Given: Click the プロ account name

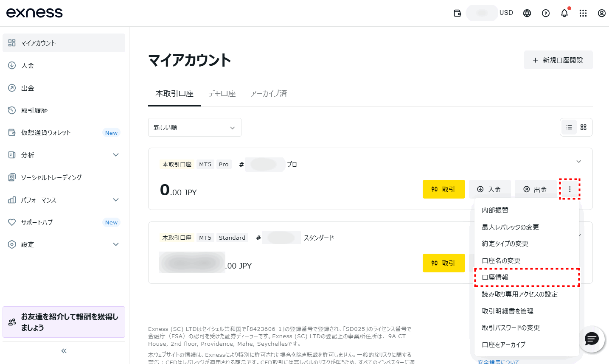Looking at the screenshot, I should 292,164.
